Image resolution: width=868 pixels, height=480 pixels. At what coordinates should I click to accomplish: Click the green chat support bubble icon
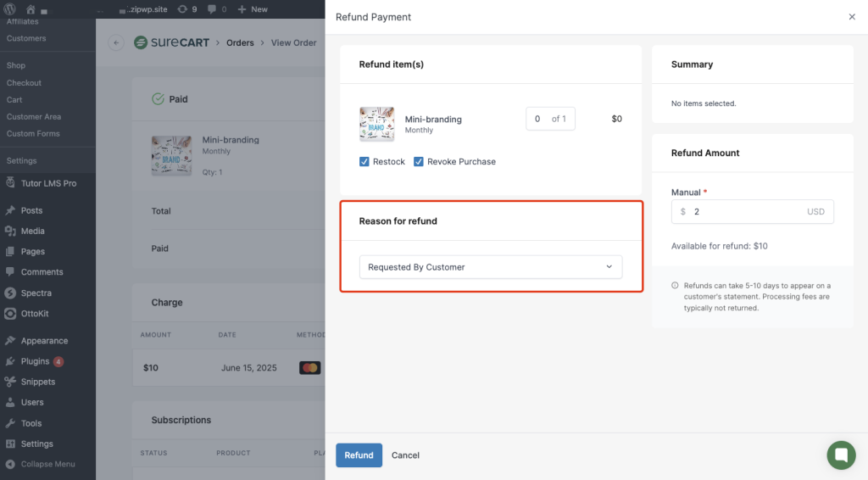point(841,455)
